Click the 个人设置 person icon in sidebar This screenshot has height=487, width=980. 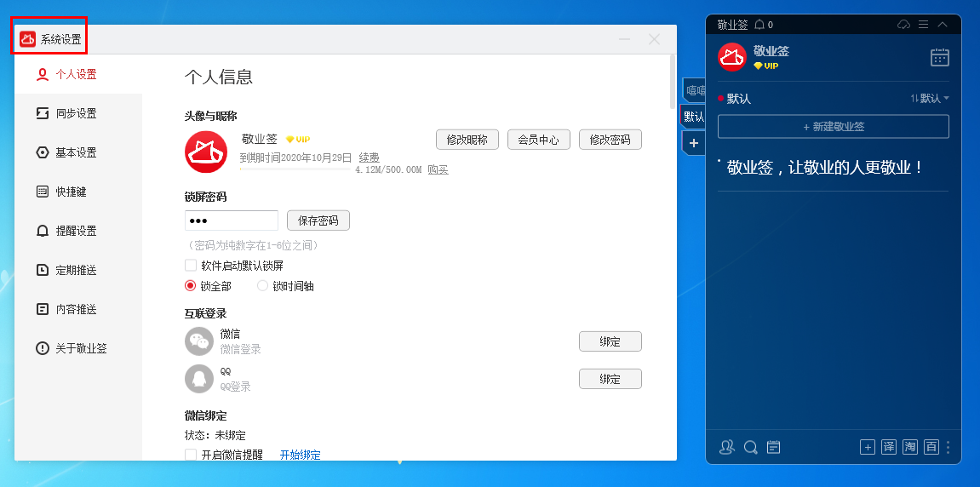pos(43,74)
